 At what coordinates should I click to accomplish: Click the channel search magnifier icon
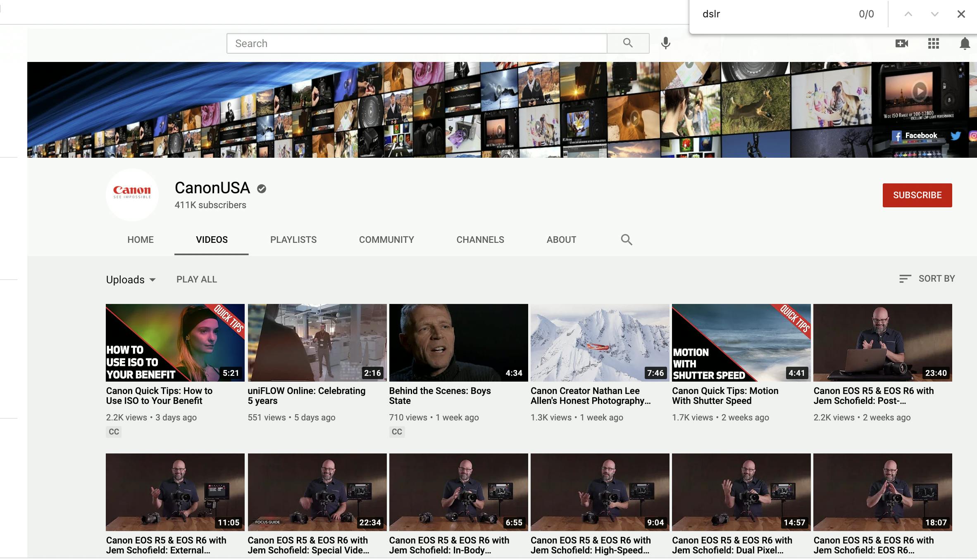point(627,240)
